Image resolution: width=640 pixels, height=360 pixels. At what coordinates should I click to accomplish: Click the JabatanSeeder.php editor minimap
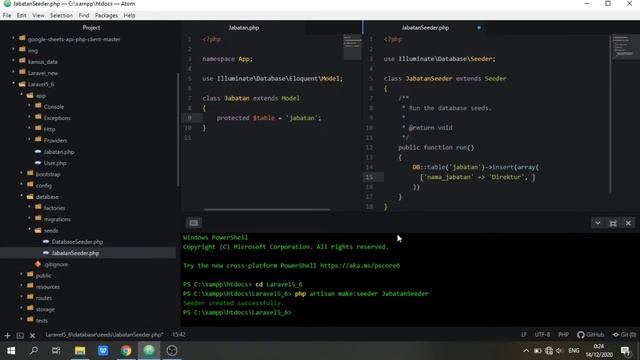pos(625,47)
